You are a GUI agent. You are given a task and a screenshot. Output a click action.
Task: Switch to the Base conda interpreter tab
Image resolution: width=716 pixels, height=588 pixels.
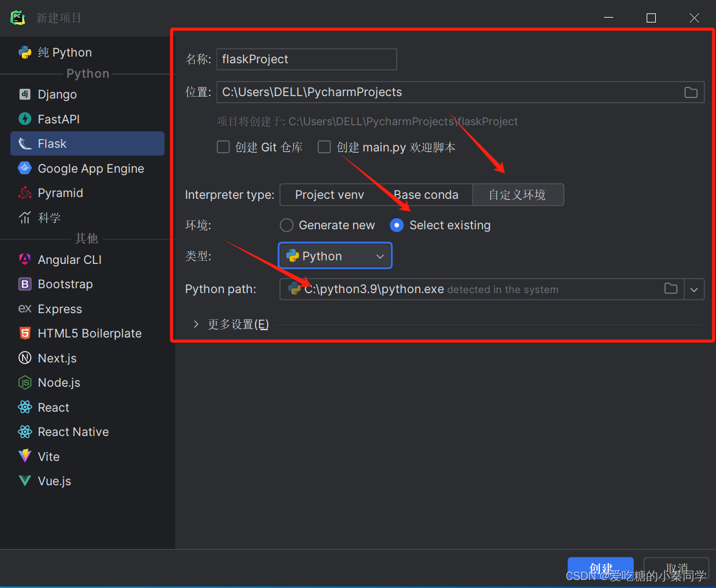[426, 195]
